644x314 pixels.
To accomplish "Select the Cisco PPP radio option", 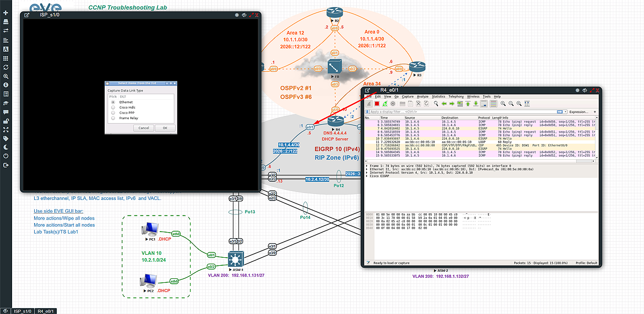I will 113,113.
